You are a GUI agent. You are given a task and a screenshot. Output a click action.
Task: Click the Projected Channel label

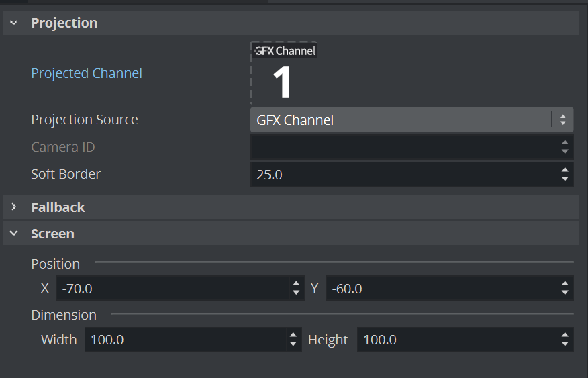(x=87, y=73)
